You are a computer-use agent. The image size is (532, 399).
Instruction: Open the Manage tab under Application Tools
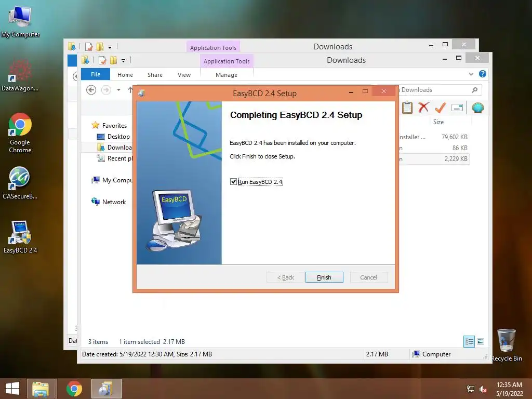[x=227, y=75]
